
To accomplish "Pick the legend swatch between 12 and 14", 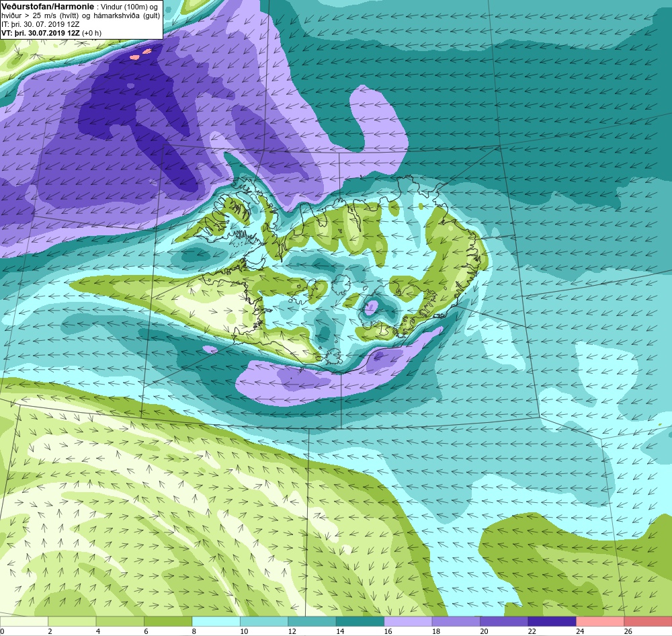I will [312, 621].
